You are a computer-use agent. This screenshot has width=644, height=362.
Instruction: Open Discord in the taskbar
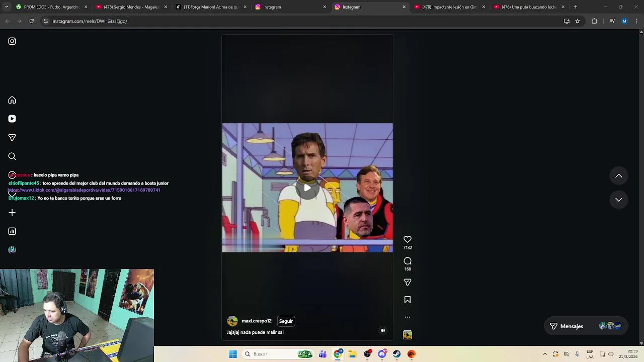382,354
